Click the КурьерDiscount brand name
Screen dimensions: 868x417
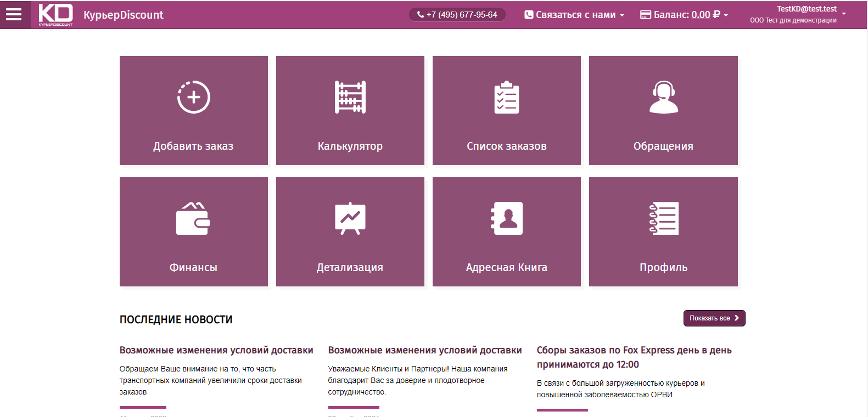tap(124, 15)
